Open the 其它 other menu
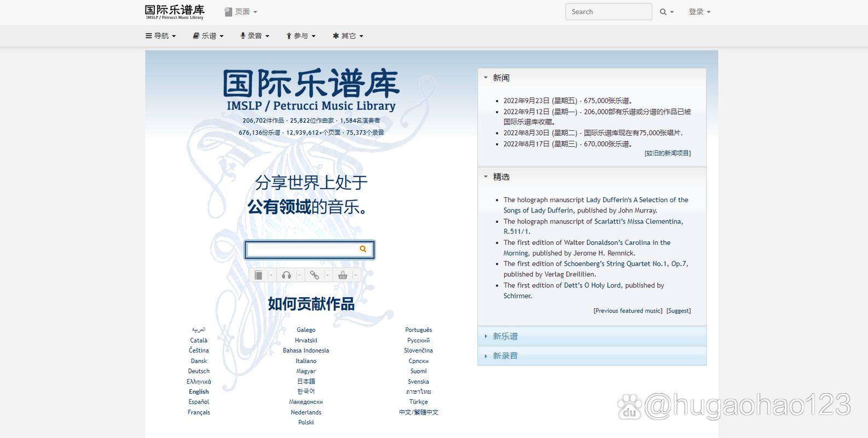This screenshot has height=438, width=868. (x=348, y=36)
